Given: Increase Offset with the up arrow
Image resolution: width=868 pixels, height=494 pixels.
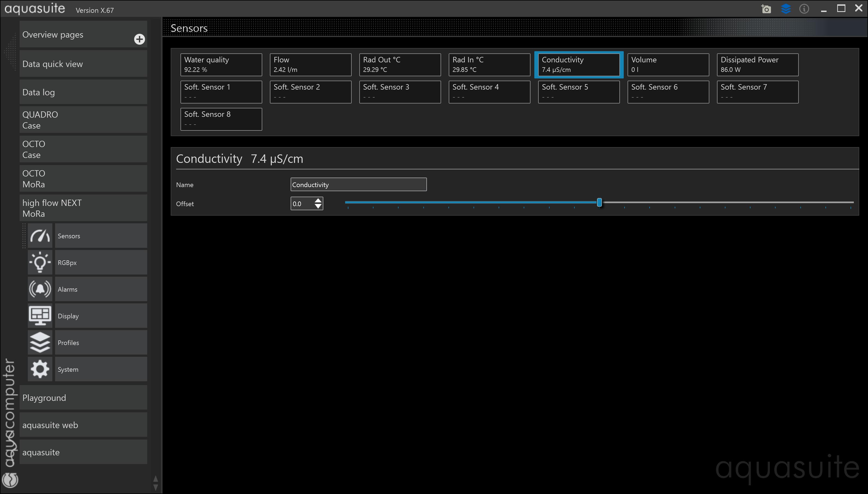Looking at the screenshot, I should point(318,200).
